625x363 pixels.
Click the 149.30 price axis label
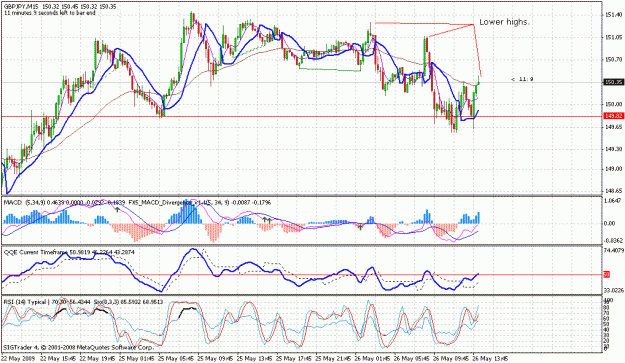pyautogui.click(x=614, y=149)
